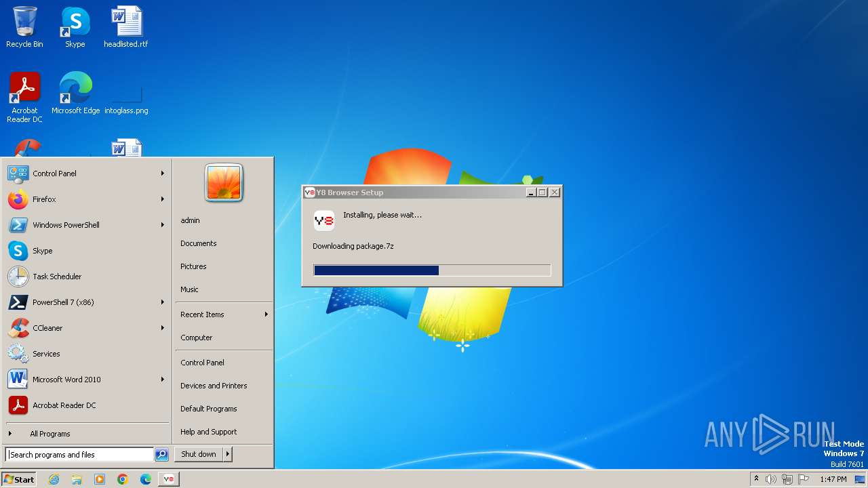Click the Skype icon in Start menu

pos(18,251)
